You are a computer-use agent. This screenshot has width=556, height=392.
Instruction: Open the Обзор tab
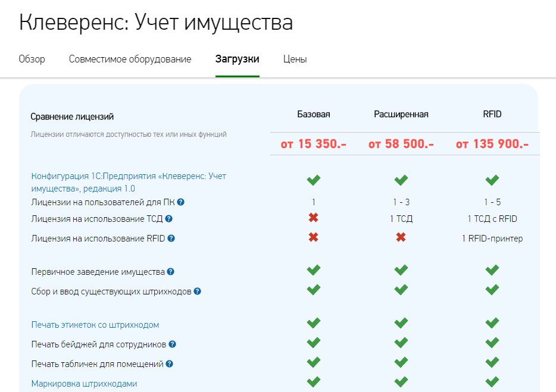point(32,59)
